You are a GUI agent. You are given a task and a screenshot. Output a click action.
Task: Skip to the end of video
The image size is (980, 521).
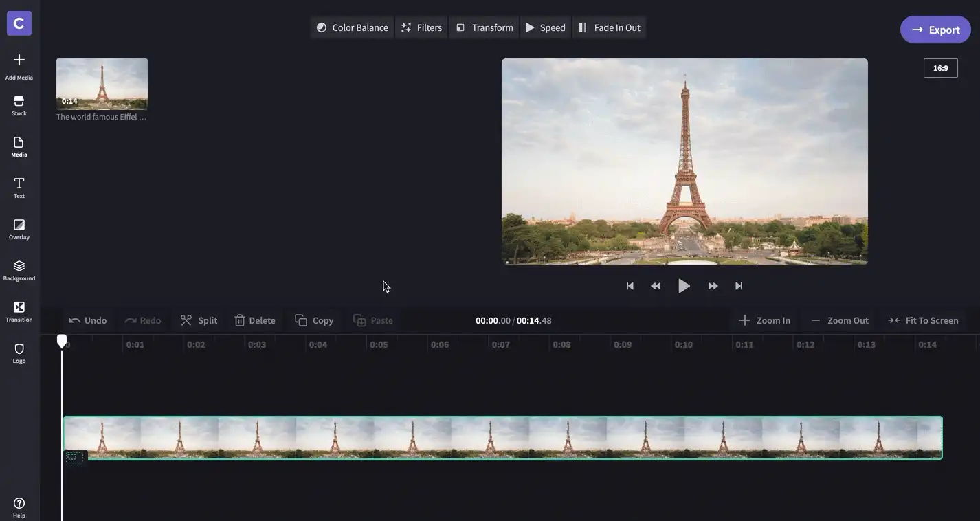coord(739,286)
